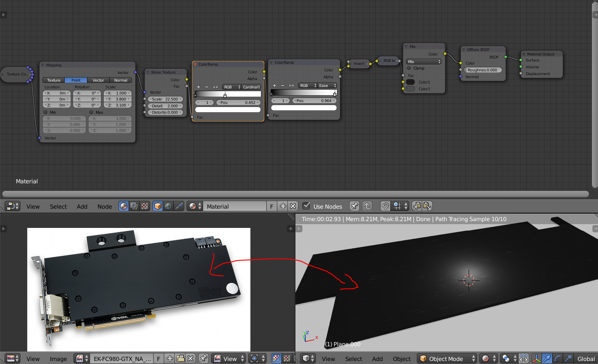Open viewport shading mode dropdown
This screenshot has height=364, width=598.
[489, 358]
